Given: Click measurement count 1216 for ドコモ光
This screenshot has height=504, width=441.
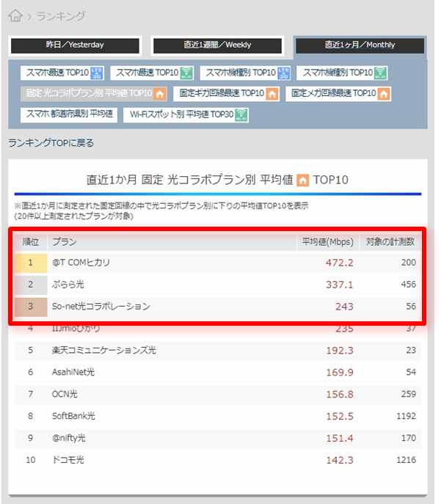Looking at the screenshot, I should 406,460.
